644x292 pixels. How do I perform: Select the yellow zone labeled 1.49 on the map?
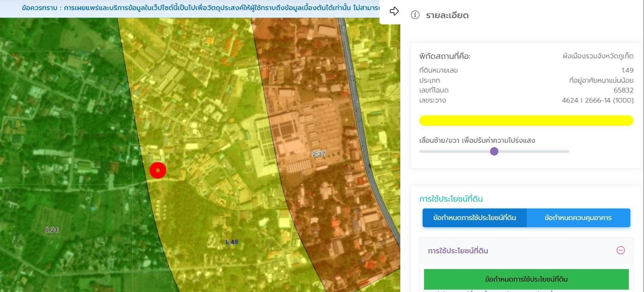[x=231, y=242]
